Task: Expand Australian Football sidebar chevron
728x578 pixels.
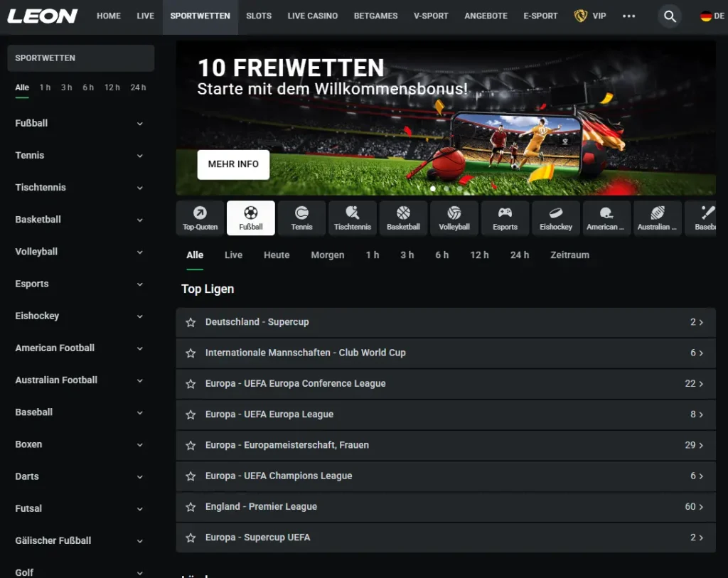Action: click(x=140, y=380)
